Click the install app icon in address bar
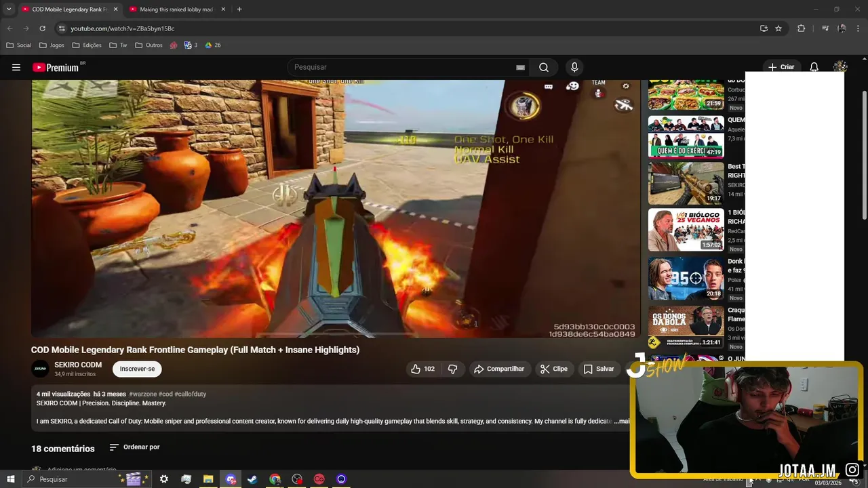868x488 pixels. [764, 28]
